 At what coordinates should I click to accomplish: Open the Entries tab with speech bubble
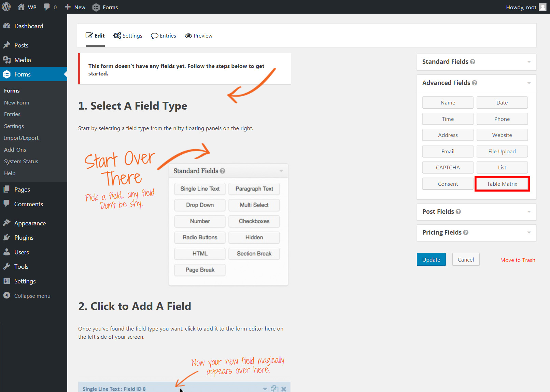pyautogui.click(x=164, y=36)
